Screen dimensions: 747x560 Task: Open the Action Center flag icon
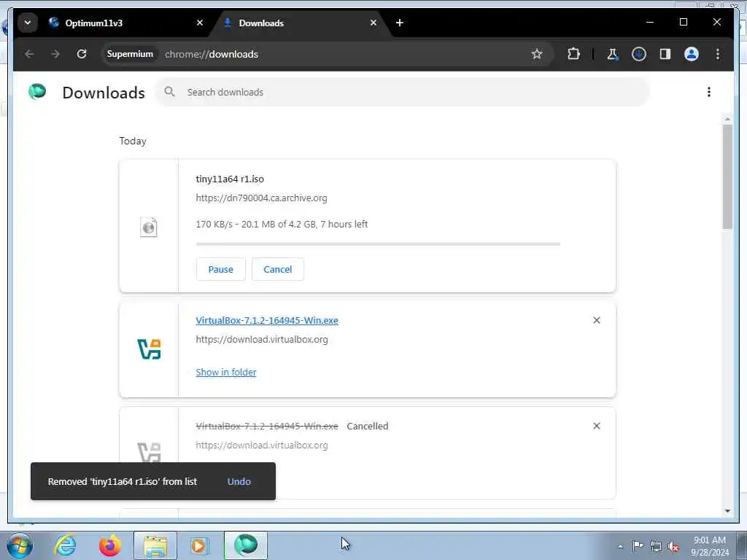[638, 545]
